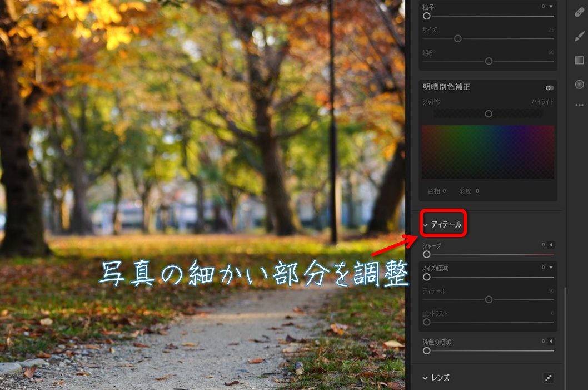Toggle the 明暗別色補正 switch
This screenshot has width=588, height=390.
[550, 88]
